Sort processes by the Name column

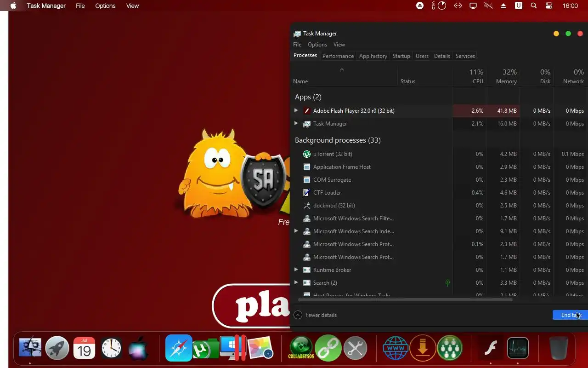click(345, 76)
